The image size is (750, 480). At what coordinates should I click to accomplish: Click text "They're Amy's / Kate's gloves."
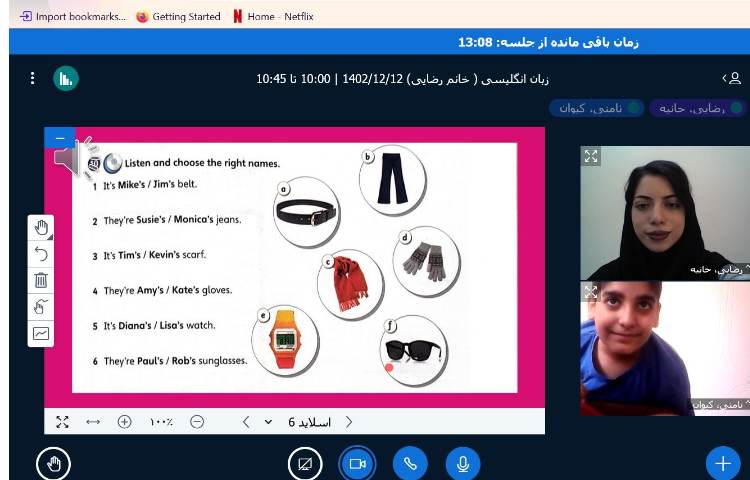[167, 290]
